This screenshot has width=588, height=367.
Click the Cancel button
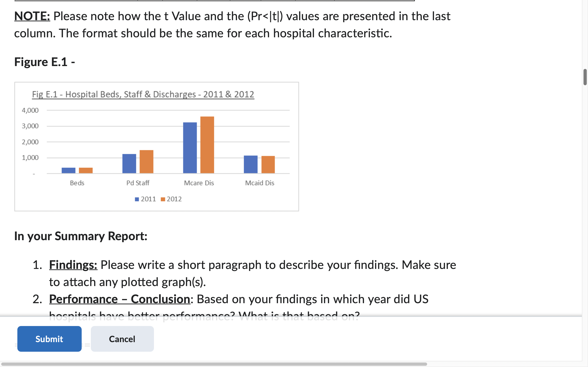[122, 339]
